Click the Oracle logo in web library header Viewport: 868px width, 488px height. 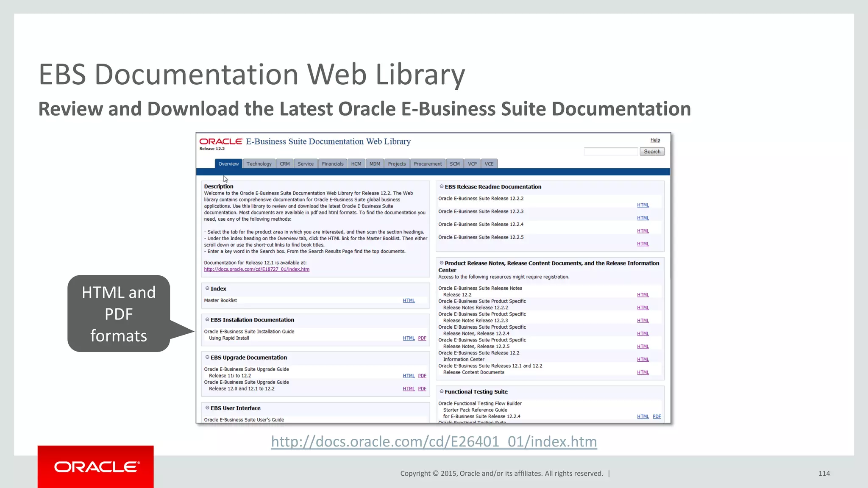tap(221, 141)
